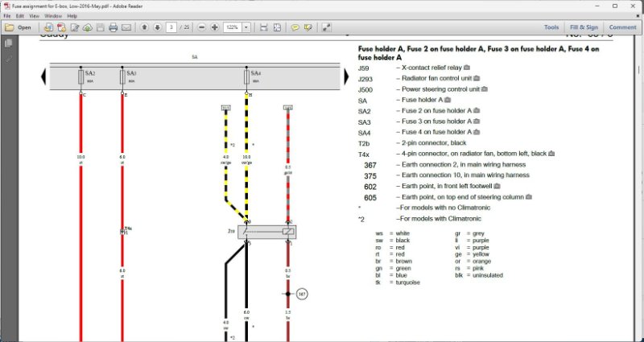Zoom out with the minus icon

(x=201, y=27)
